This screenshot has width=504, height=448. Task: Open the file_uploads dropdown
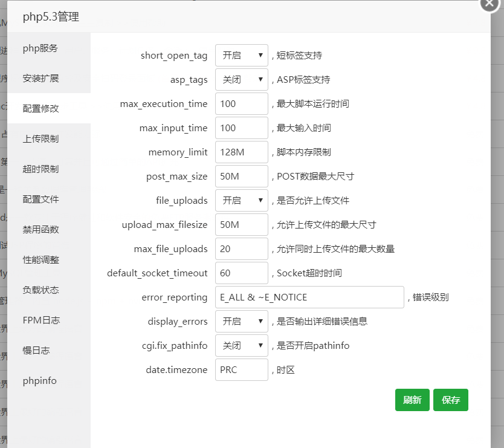241,201
